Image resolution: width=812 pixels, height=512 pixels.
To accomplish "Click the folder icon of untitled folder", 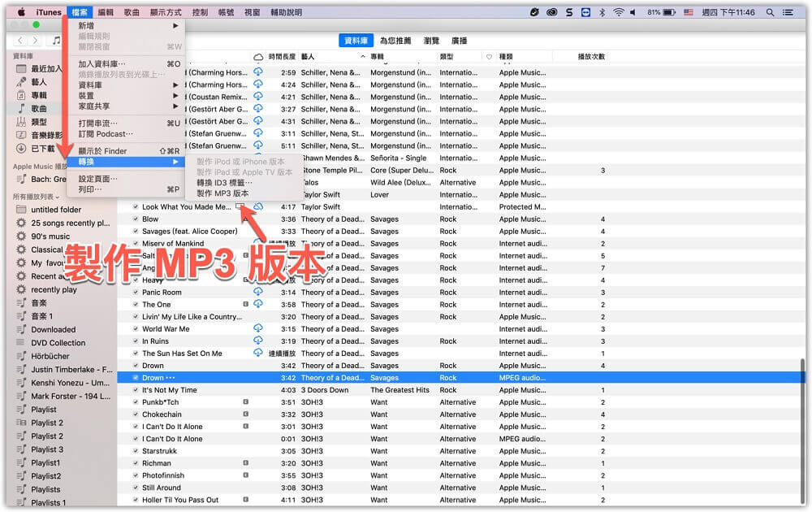I will point(21,210).
